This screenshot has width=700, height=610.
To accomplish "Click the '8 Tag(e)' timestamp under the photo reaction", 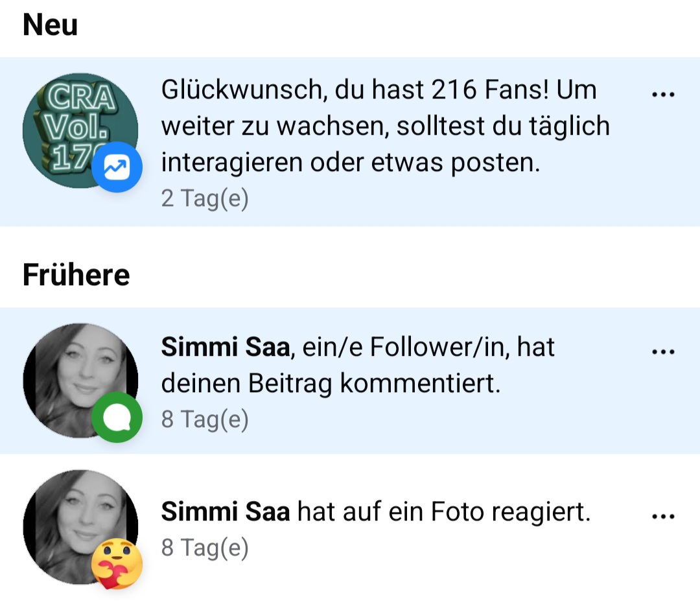I will tap(205, 548).
